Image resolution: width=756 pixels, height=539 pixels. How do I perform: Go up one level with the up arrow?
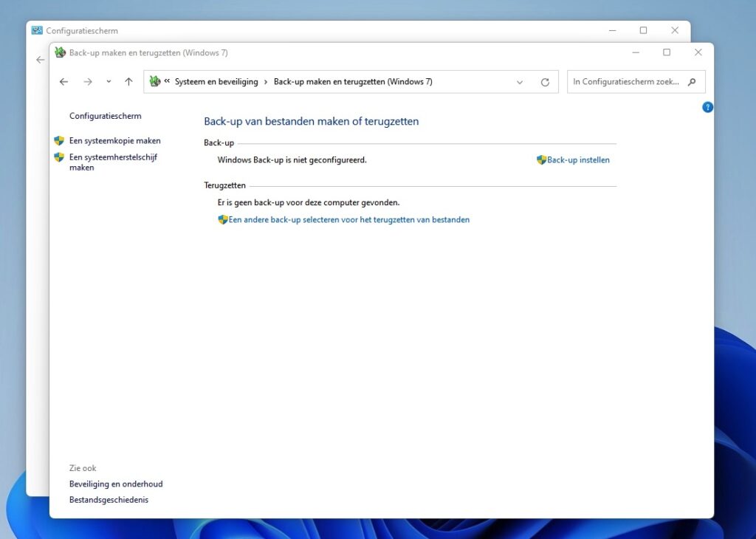128,82
